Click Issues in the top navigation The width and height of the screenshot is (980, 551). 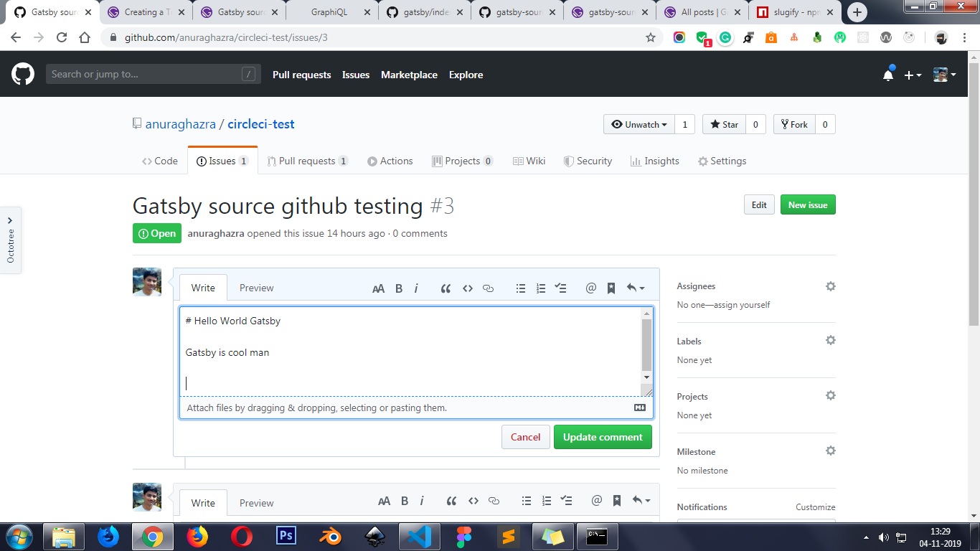point(356,75)
